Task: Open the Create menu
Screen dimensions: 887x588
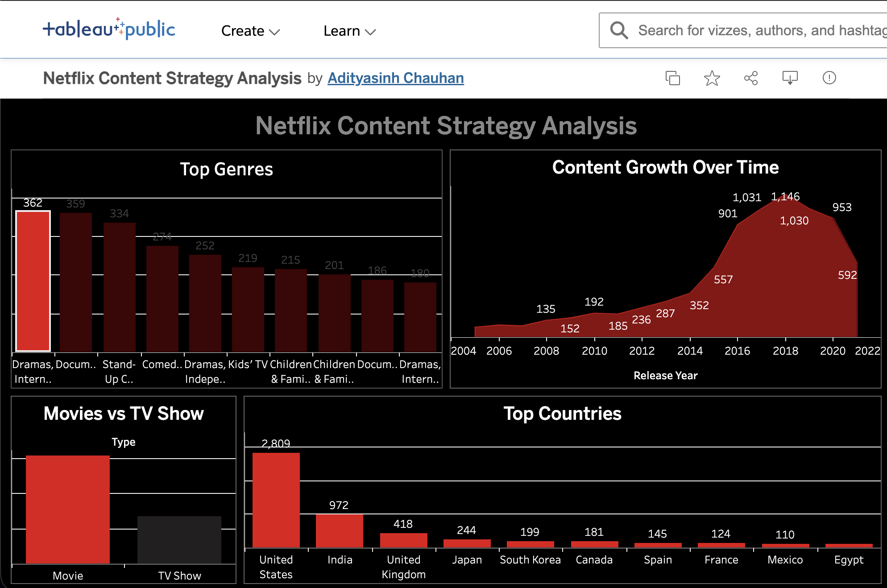Action: point(242,31)
